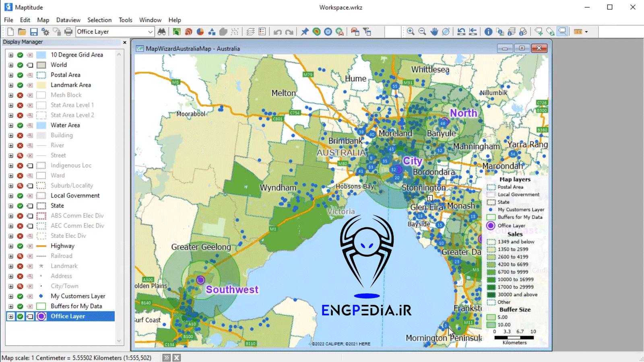Toggle visibility of Buffers for My Data layer
644x362 pixels.
(x=20, y=306)
